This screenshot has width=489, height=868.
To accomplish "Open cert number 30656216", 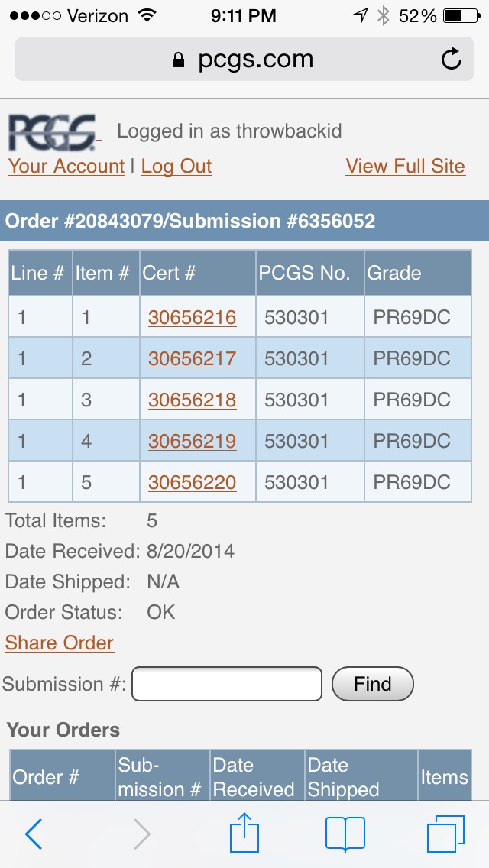I will pos(193,317).
